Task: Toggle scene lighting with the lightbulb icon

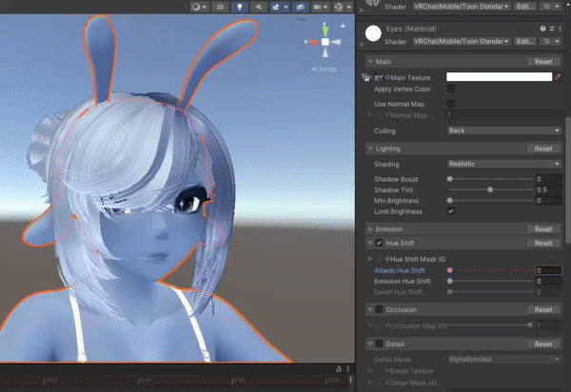Action: click(x=240, y=7)
